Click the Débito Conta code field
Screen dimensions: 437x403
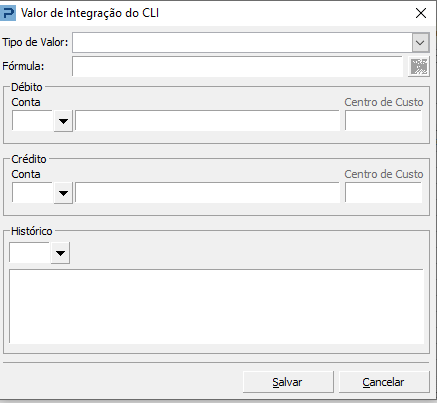click(33, 121)
